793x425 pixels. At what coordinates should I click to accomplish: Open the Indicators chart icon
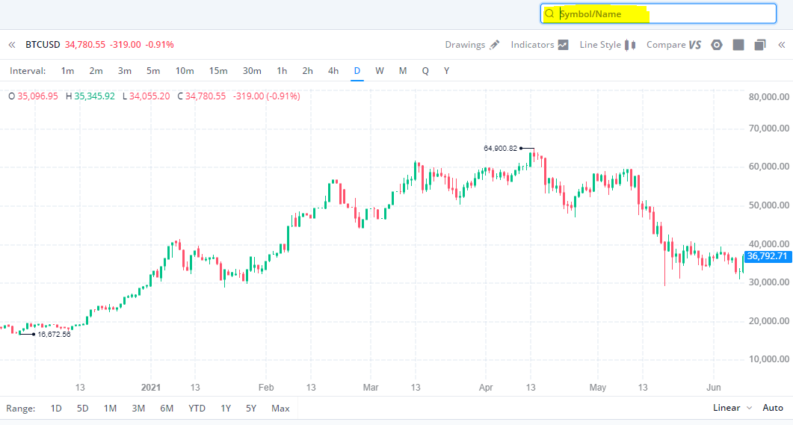[x=563, y=45]
